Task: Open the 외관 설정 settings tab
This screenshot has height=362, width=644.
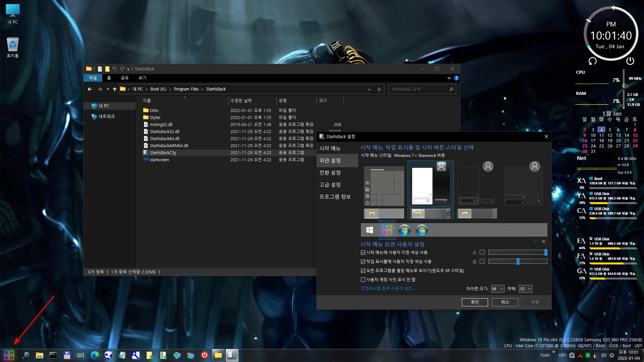Action: 337,161
